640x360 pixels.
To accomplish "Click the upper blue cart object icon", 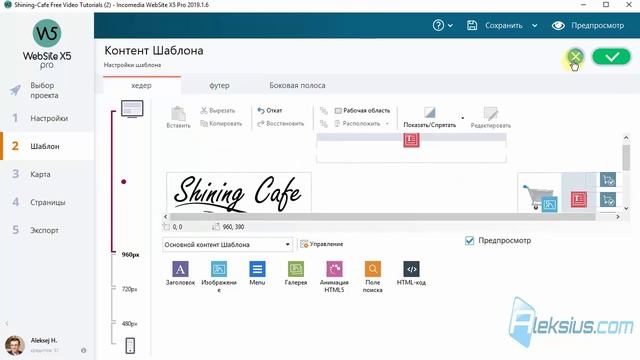I will click(608, 180).
